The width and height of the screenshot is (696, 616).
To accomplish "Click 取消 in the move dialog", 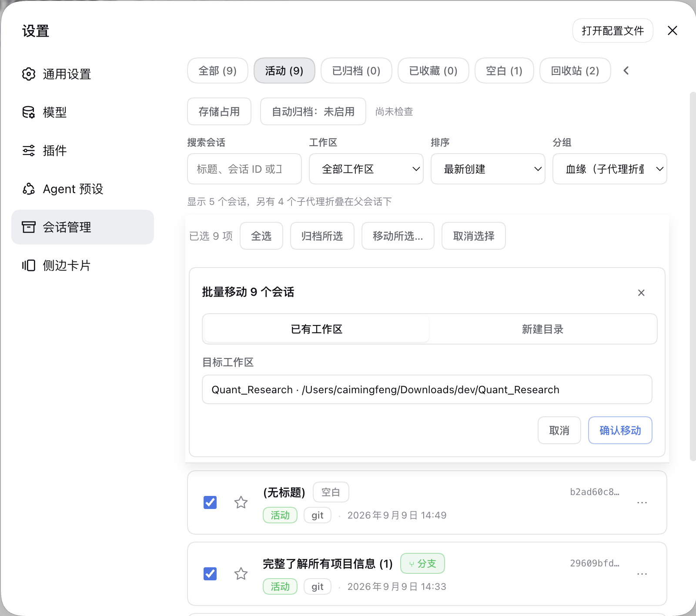I will tap(559, 430).
